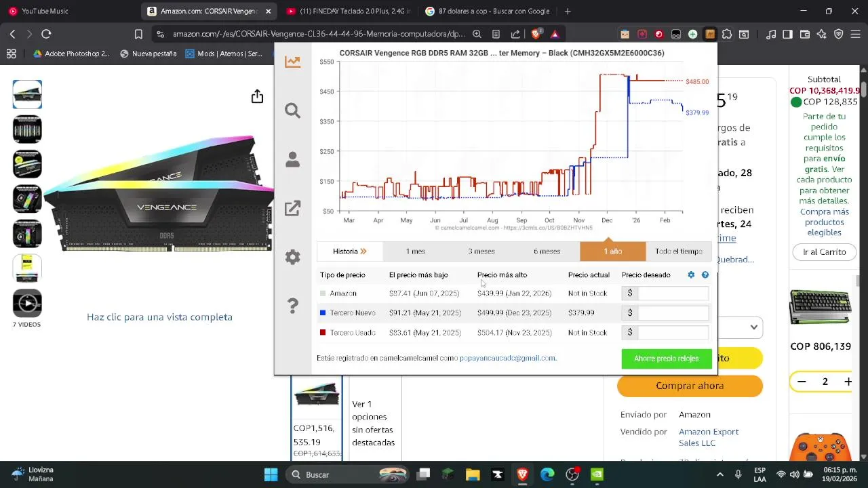Open the browser extensions puzzle icon
Screen dimensions: 868x488
click(x=727, y=34)
